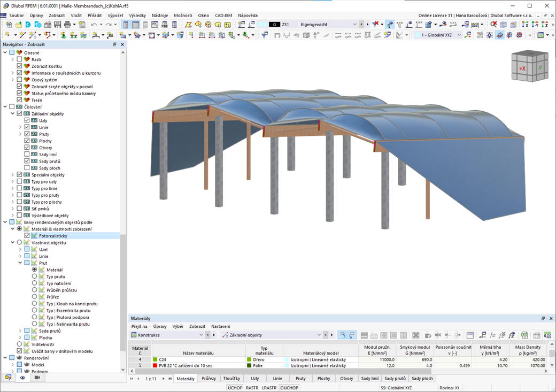
Task: Open the navigator data tab icon
Action: tap(8, 378)
